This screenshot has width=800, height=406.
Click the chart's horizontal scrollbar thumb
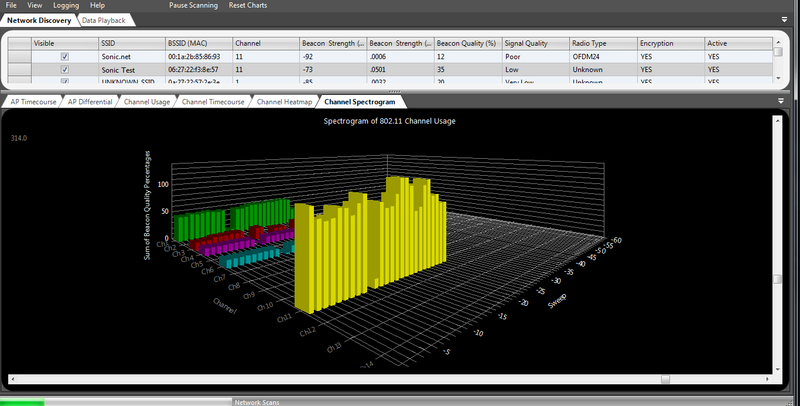(x=667, y=379)
